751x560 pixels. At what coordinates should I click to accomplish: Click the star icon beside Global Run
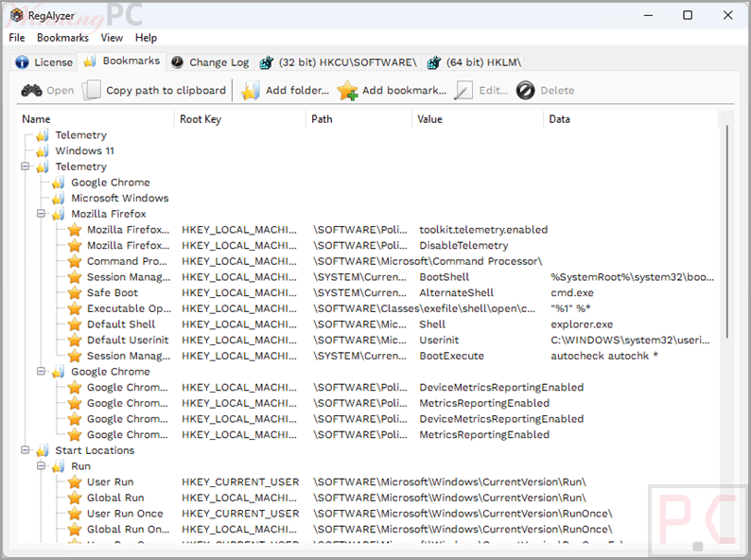pyautogui.click(x=74, y=498)
